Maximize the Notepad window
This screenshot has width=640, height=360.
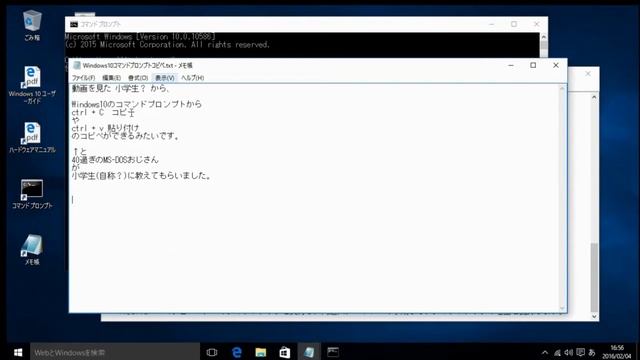533,65
